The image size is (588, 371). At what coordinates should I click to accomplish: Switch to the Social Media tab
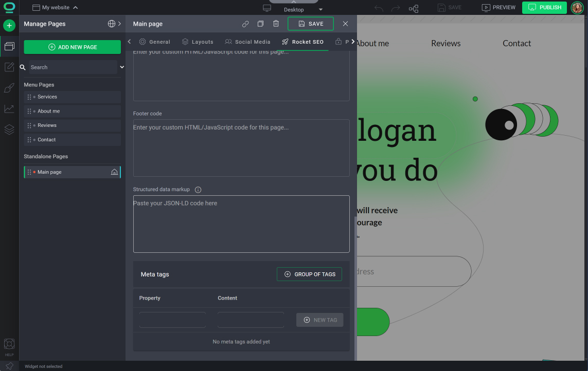click(247, 42)
